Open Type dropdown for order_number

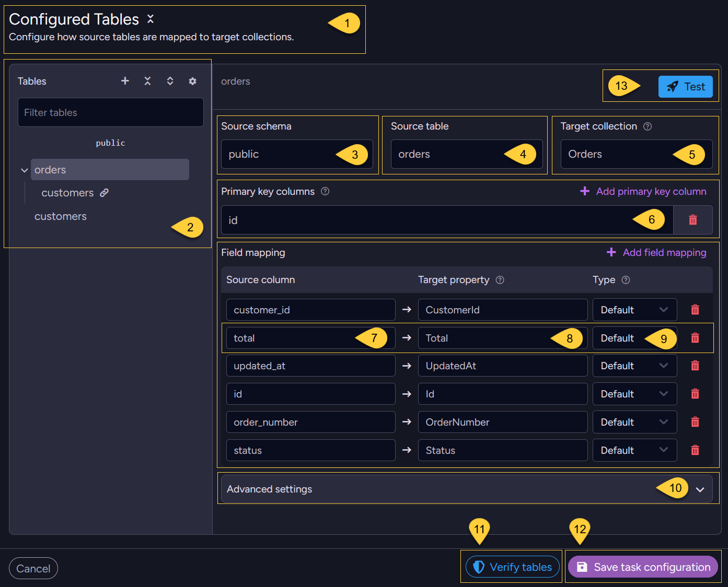pos(634,422)
